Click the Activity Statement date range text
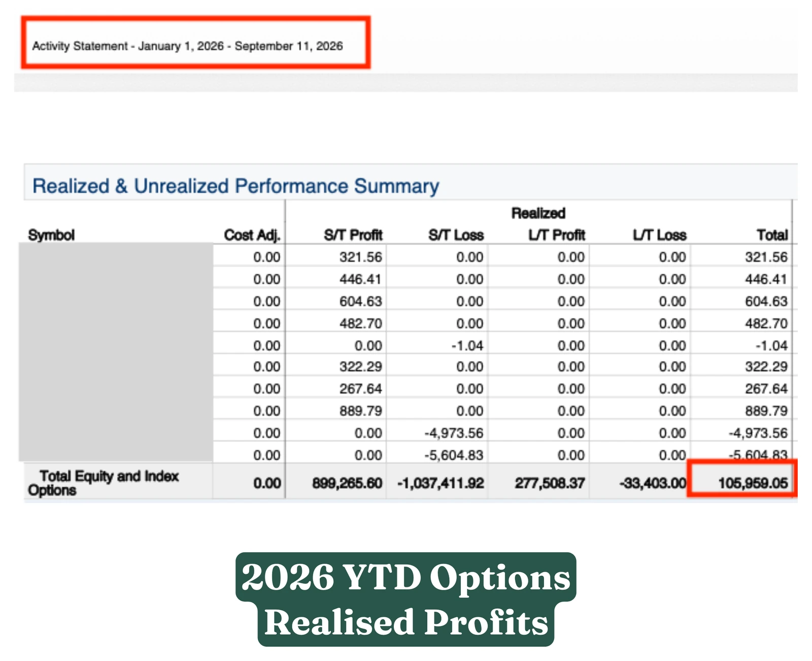Viewport: 812px width, 661px height. pos(187,46)
